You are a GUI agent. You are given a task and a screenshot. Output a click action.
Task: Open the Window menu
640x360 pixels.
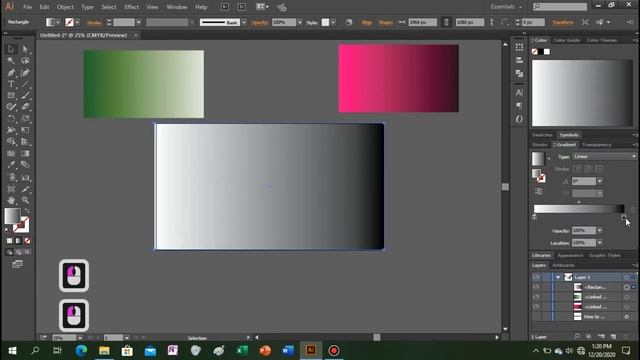(x=177, y=7)
